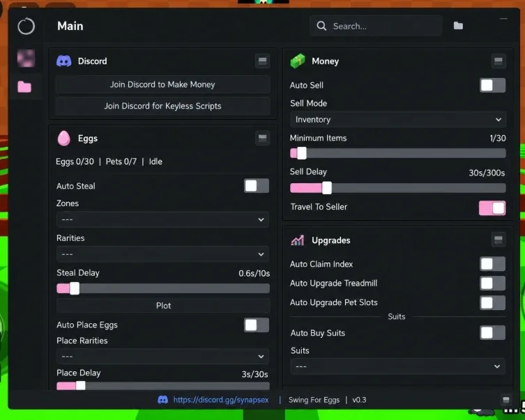Click the magnifier icon in the search box
Viewport: 525px width, 420px height.
(321, 26)
